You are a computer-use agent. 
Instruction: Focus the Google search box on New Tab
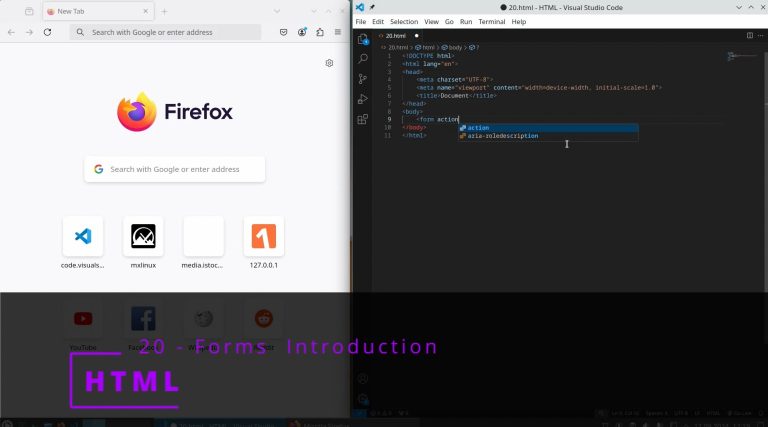[175, 169]
